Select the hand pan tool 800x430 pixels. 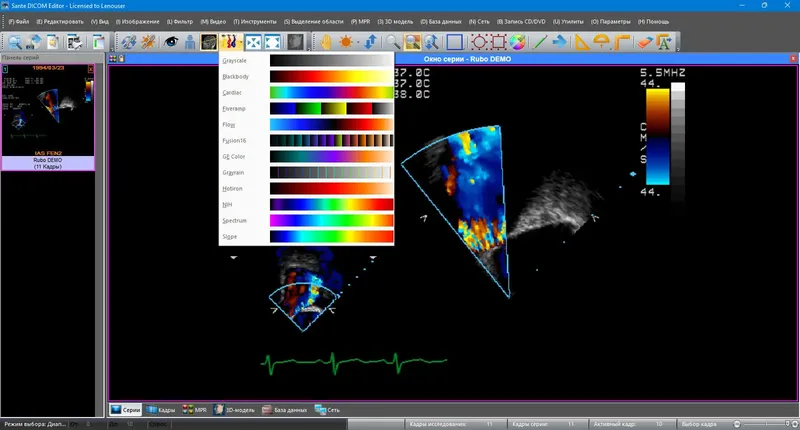coord(326,42)
